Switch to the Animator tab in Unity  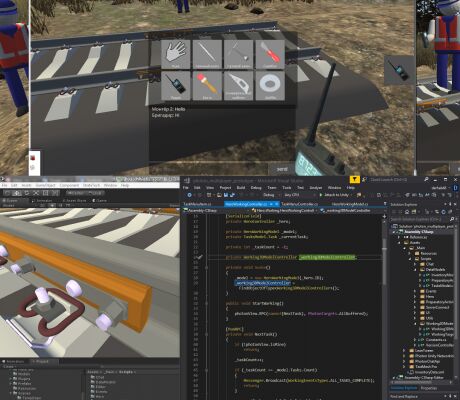point(42,200)
